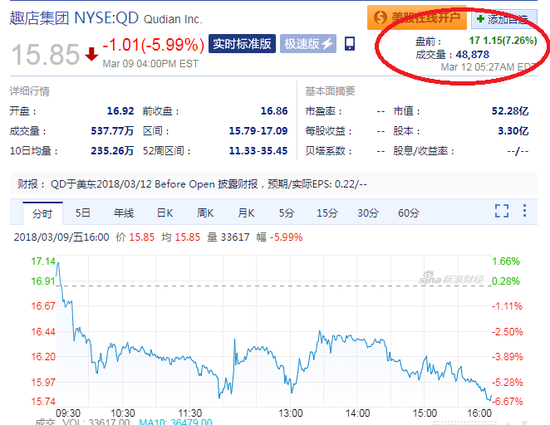Click the -6.67% percent axis label

(507, 402)
